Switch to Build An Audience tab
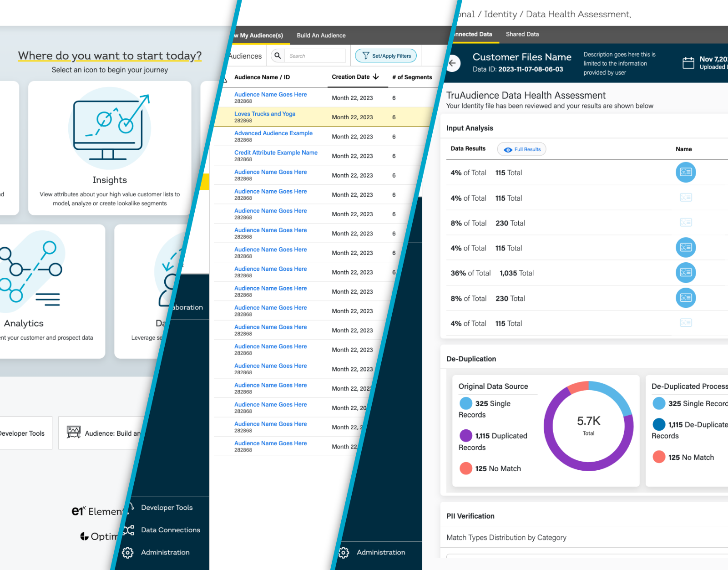The width and height of the screenshot is (728, 570). pos(321,36)
